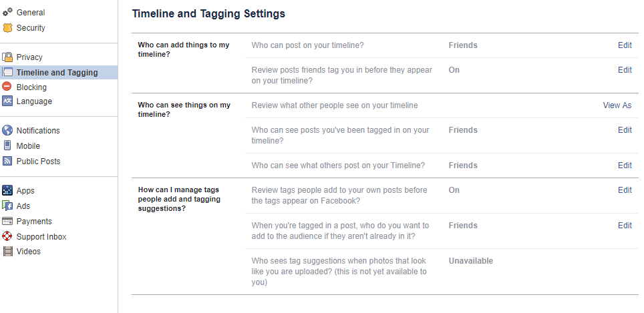
Task: Edit review posts friends tag you in
Action: point(625,69)
